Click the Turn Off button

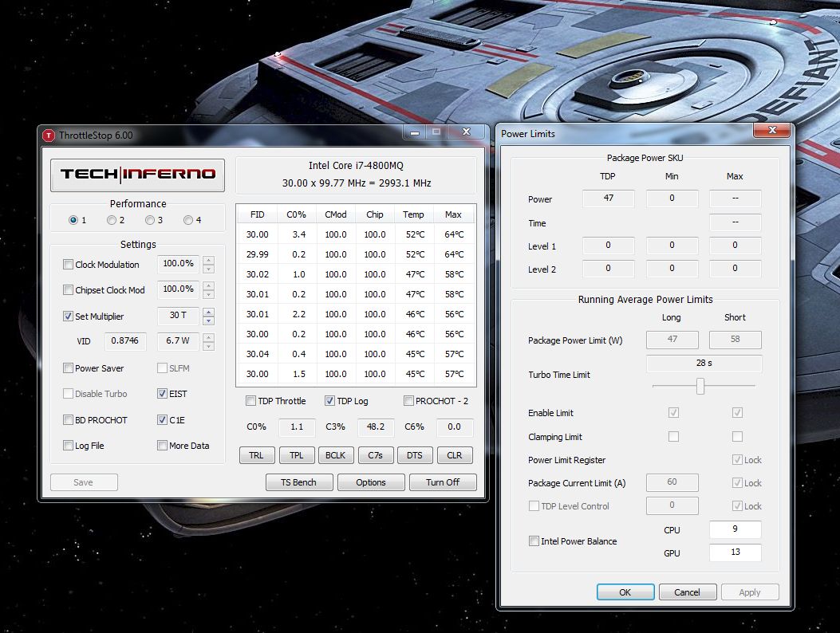[443, 482]
